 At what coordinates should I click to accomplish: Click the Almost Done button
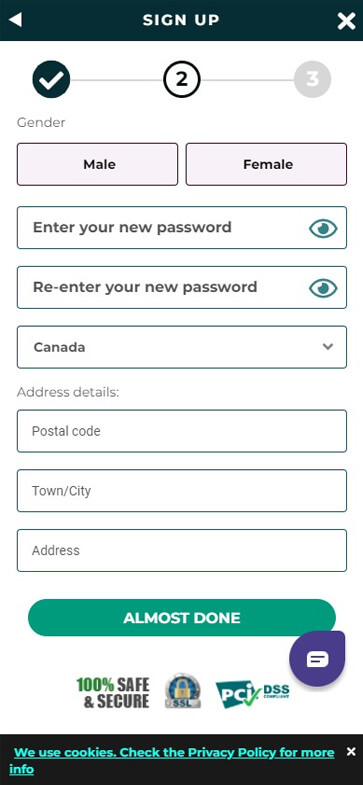182,618
